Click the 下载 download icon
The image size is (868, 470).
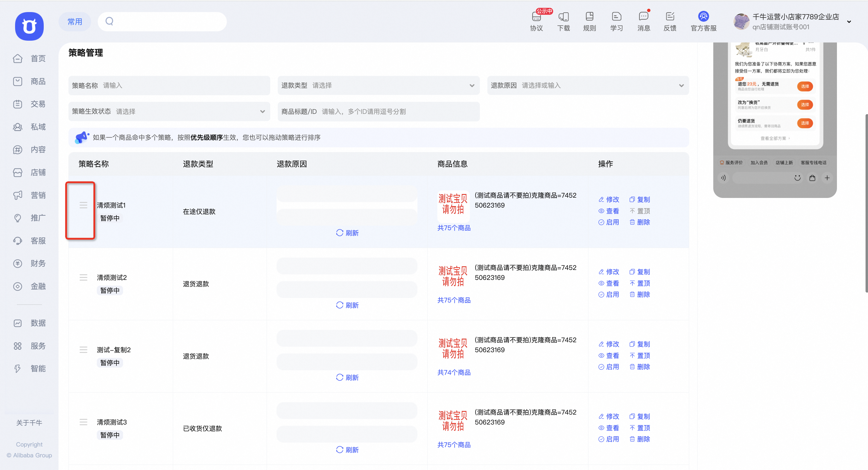(x=563, y=21)
